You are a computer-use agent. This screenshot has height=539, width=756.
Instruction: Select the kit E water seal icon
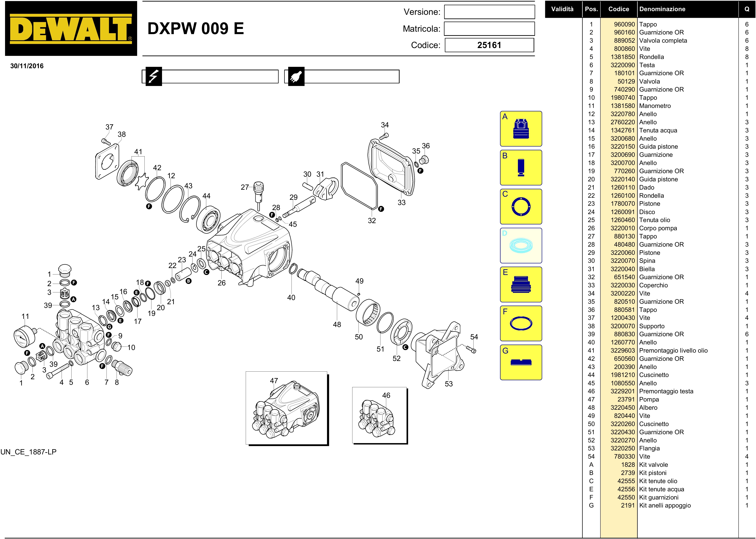(x=521, y=284)
